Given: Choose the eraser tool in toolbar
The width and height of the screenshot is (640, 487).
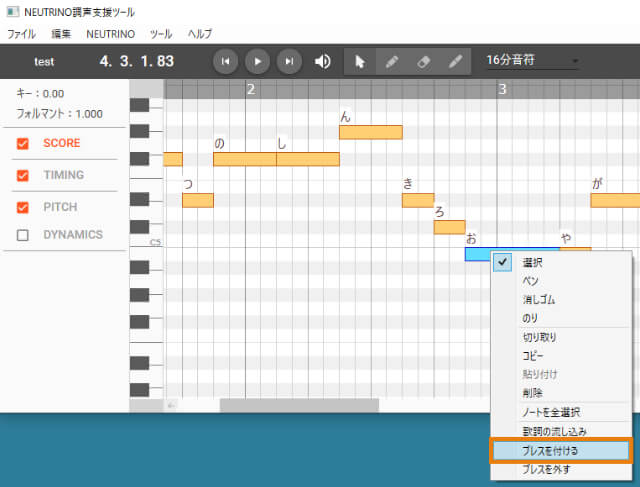Looking at the screenshot, I should tap(423, 62).
